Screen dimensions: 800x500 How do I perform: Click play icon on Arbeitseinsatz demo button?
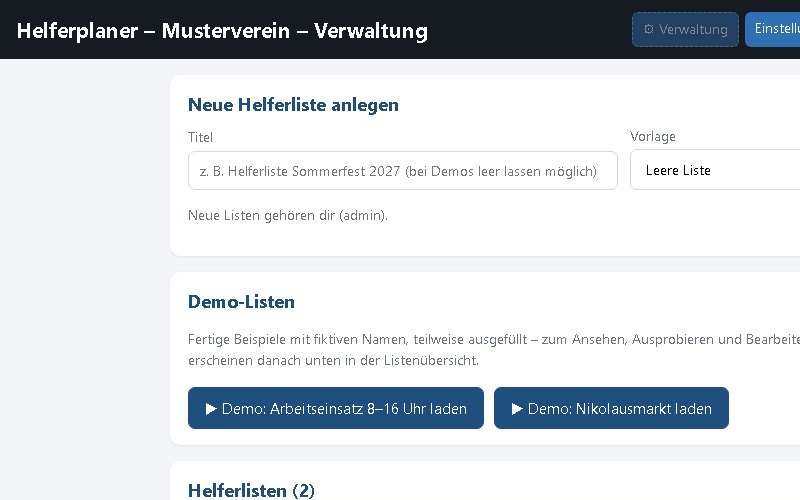pyautogui.click(x=211, y=409)
